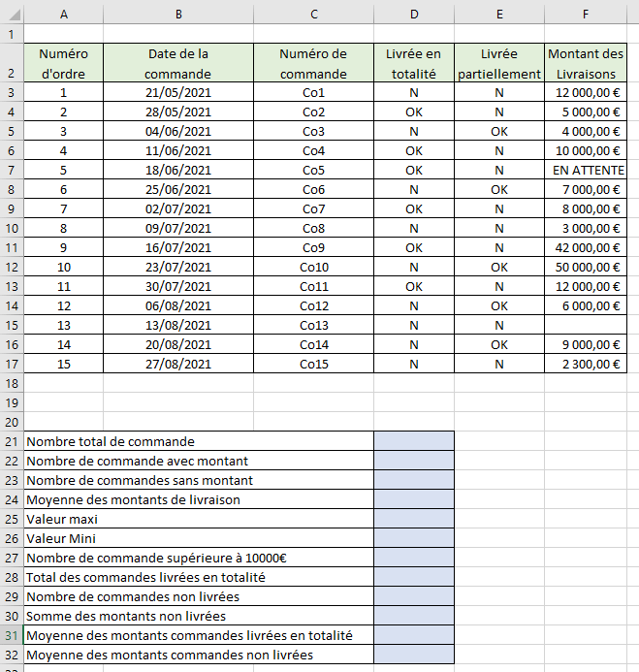
Task: Select row 21 header
Action: tap(12, 441)
